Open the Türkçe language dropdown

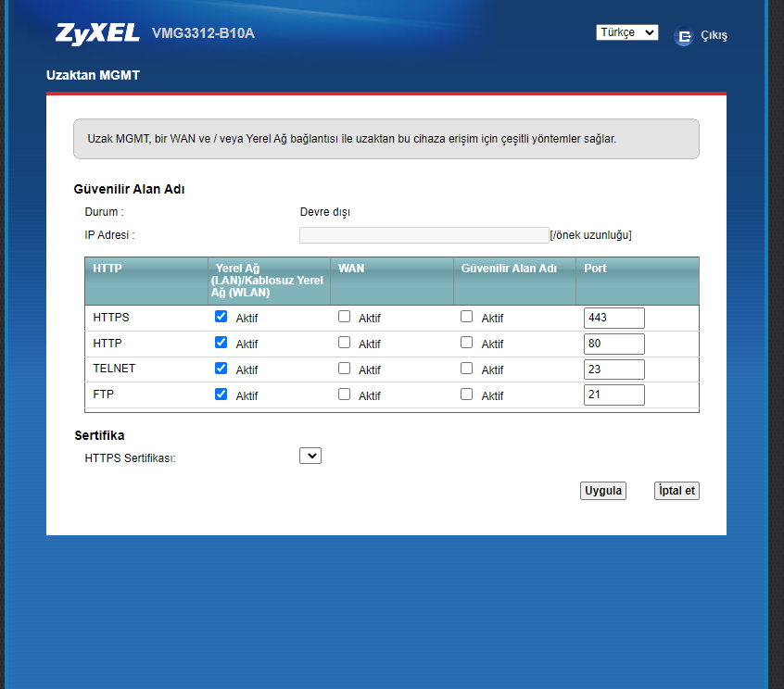[627, 32]
